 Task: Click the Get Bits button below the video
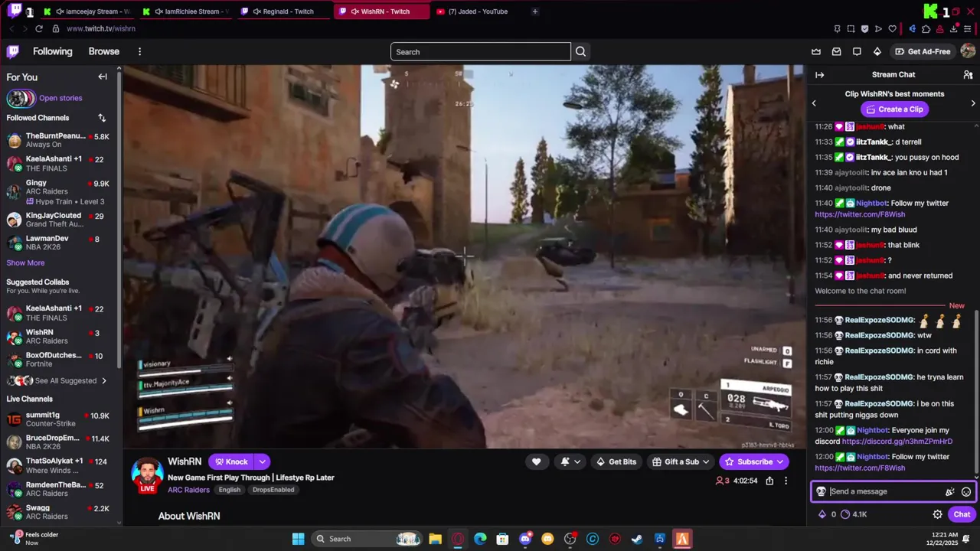click(616, 461)
